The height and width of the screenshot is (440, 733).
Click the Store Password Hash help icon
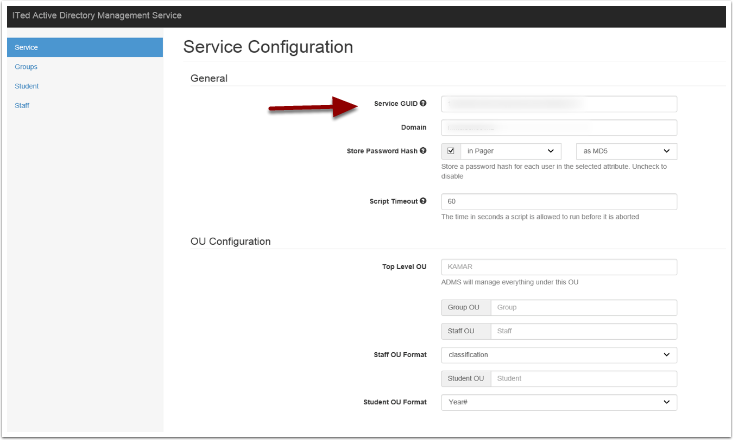424,151
